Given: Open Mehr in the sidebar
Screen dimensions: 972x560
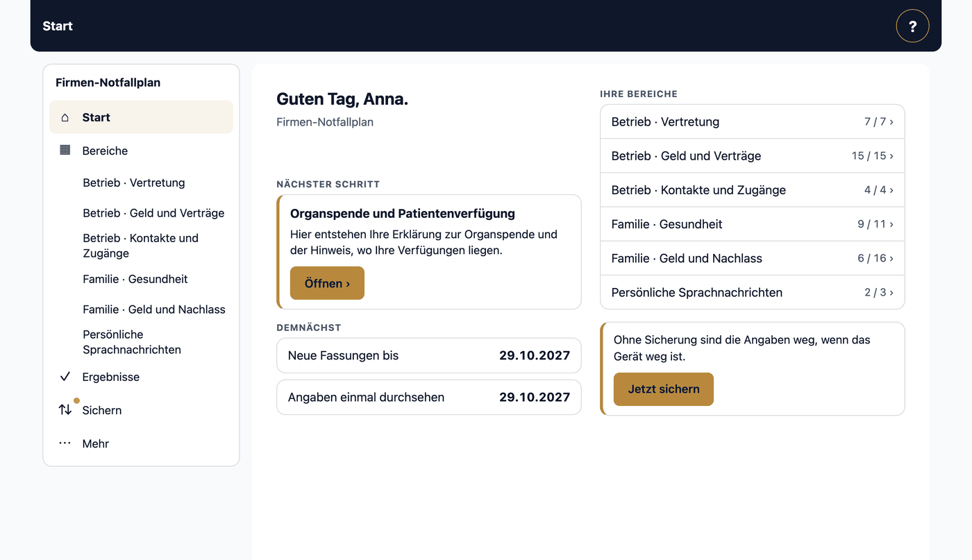Looking at the screenshot, I should click(x=141, y=443).
